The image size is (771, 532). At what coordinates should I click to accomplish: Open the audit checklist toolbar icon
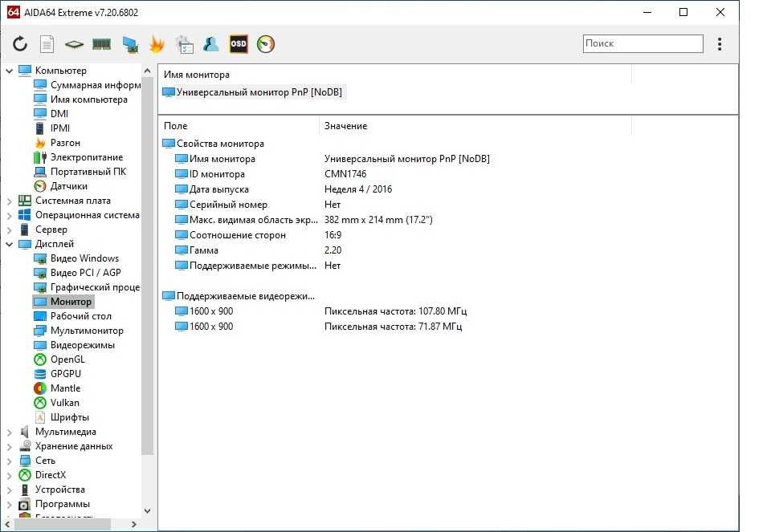tap(185, 44)
